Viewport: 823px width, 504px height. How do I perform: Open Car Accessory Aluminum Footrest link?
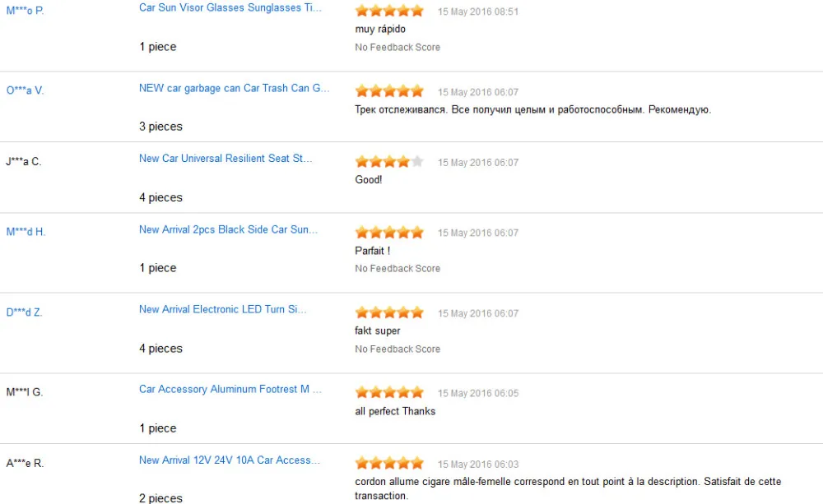pos(230,389)
